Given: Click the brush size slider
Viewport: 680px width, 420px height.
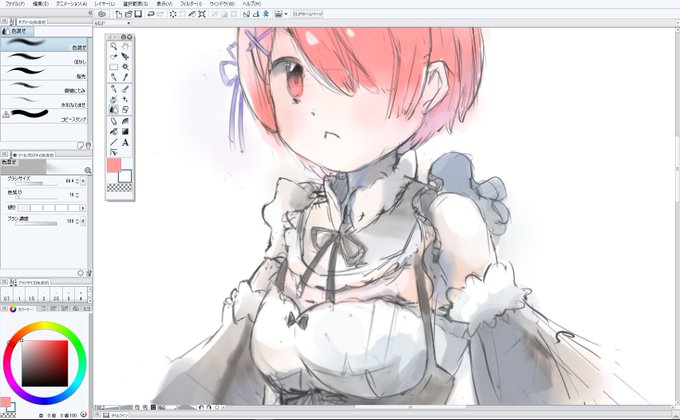Looking at the screenshot, I should click(x=36, y=184).
